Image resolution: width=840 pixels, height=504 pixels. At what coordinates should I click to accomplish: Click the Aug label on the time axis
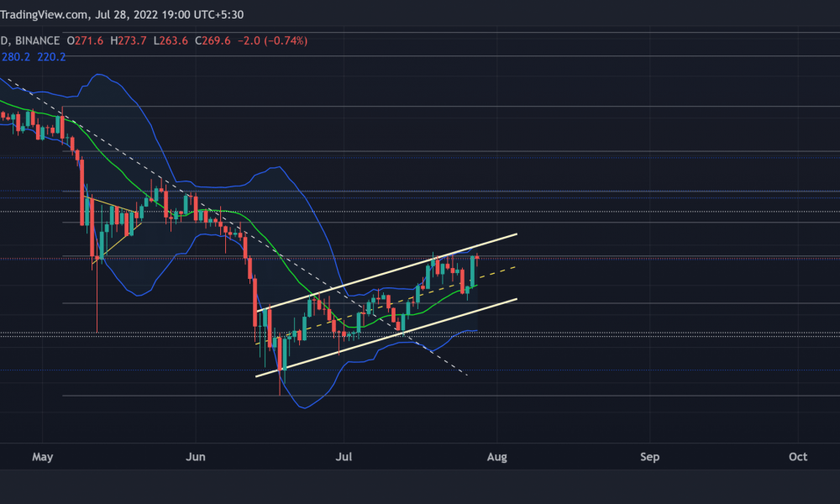tap(497, 457)
